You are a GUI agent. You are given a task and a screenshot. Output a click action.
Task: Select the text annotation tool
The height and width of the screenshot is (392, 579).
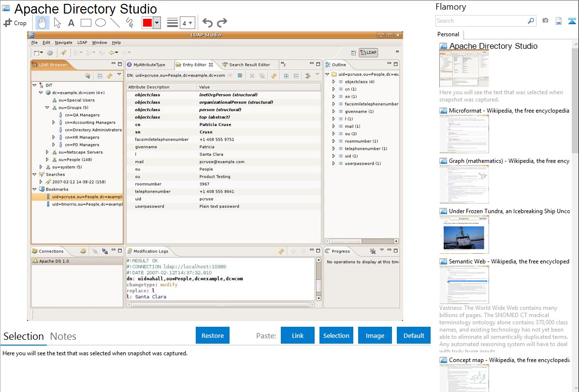[71, 23]
